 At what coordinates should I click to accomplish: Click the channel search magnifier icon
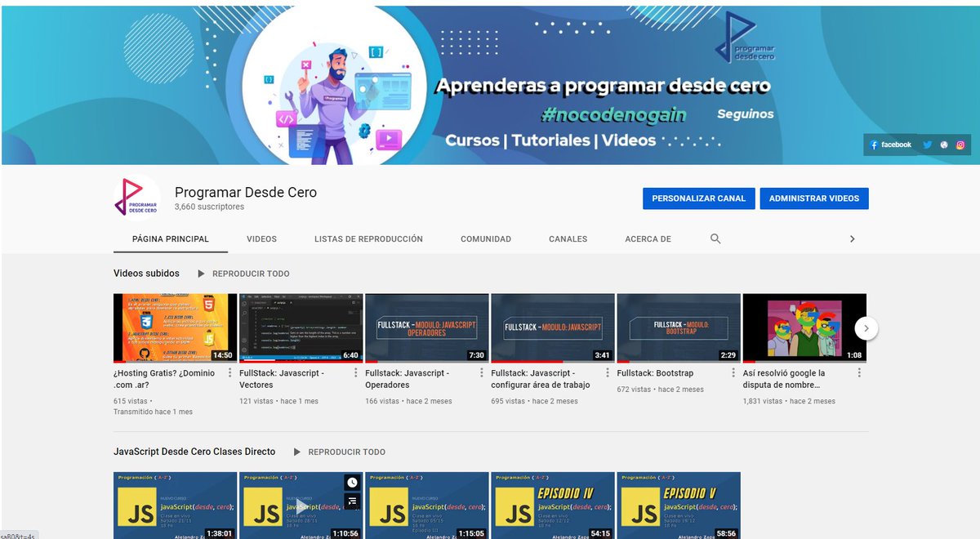tap(715, 239)
